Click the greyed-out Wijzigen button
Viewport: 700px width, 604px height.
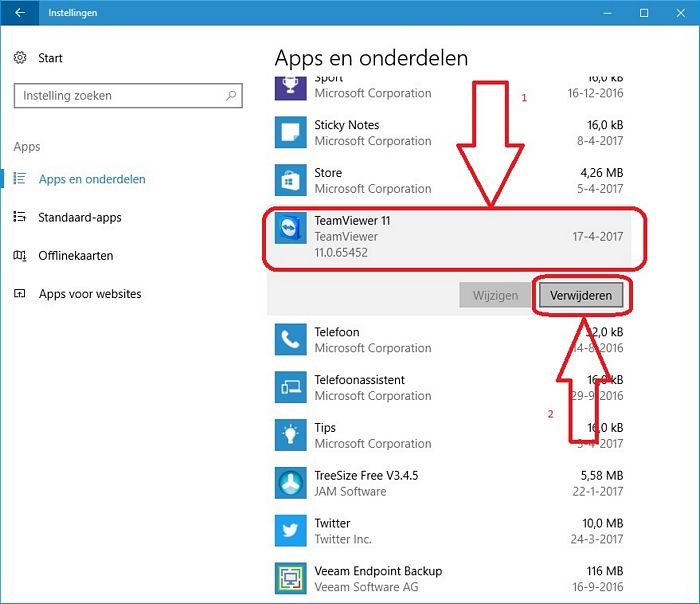point(496,295)
